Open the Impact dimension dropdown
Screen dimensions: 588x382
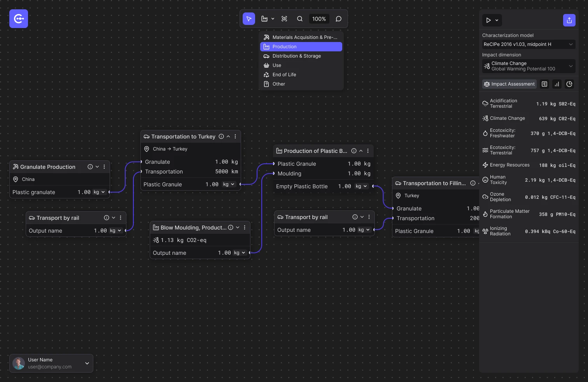529,66
